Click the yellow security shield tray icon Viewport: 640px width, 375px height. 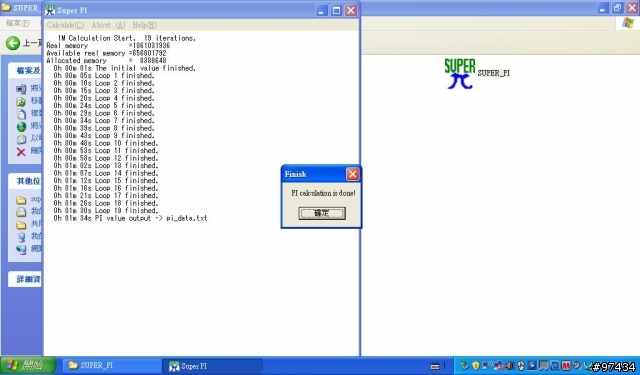[476, 366]
